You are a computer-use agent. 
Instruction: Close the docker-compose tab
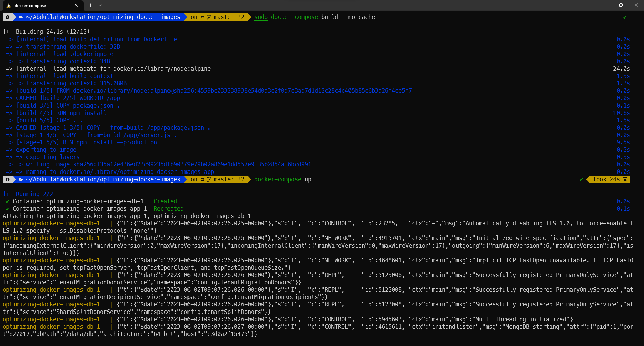pos(76,5)
